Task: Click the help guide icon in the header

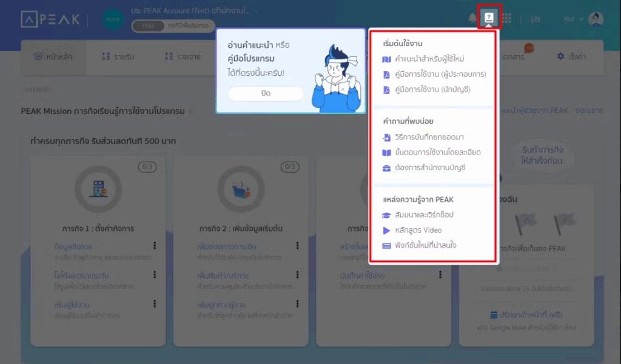Action: (x=489, y=18)
